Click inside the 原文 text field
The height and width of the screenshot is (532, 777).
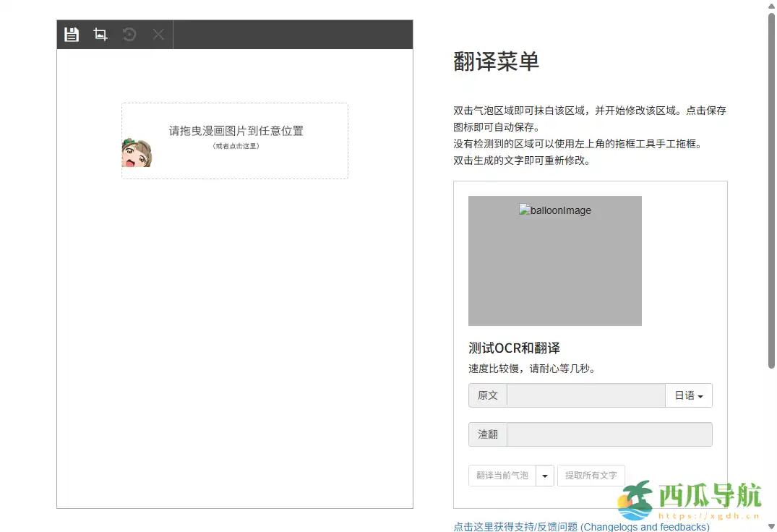(x=585, y=395)
